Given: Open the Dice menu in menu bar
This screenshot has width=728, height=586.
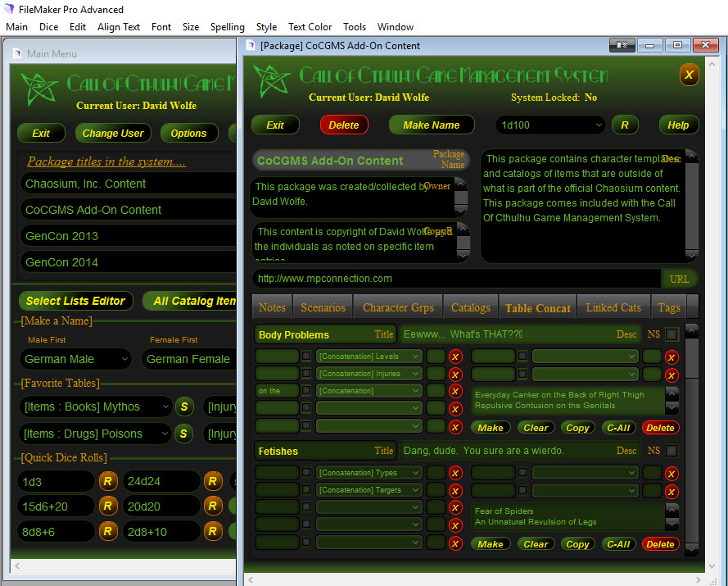Looking at the screenshot, I should point(48,27).
